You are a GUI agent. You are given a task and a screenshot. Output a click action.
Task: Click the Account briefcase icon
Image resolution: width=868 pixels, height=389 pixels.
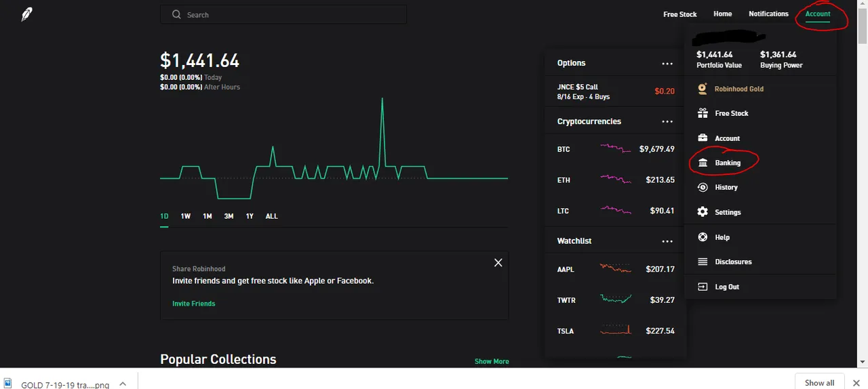(x=703, y=138)
